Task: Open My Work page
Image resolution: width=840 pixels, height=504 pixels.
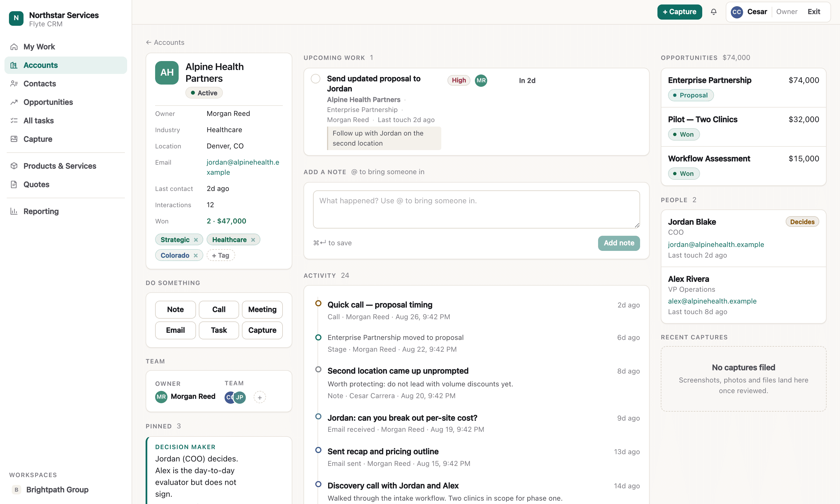Action: click(66, 46)
